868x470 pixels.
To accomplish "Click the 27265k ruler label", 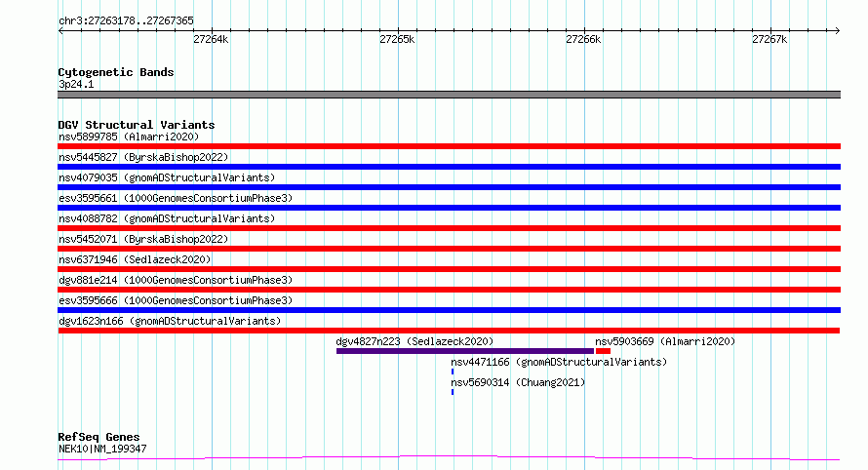I will tap(397, 39).
